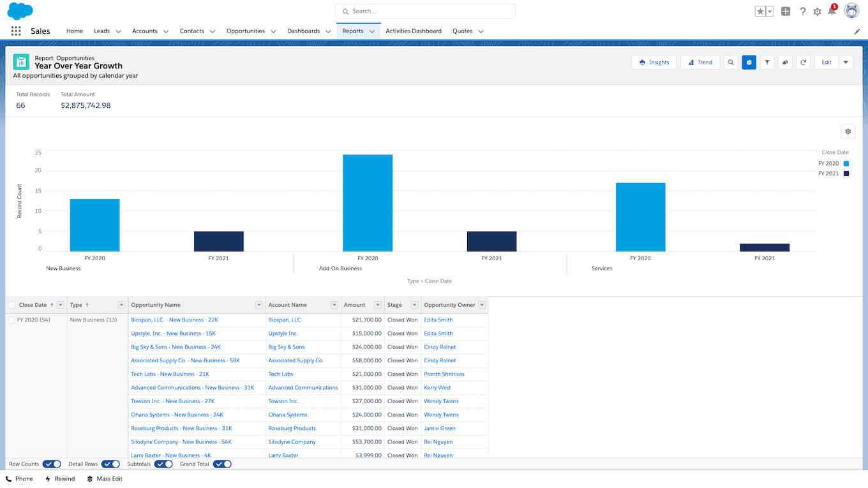Screen dimensions: 868x488
Task: Open the report filters funnel icon
Action: click(767, 62)
